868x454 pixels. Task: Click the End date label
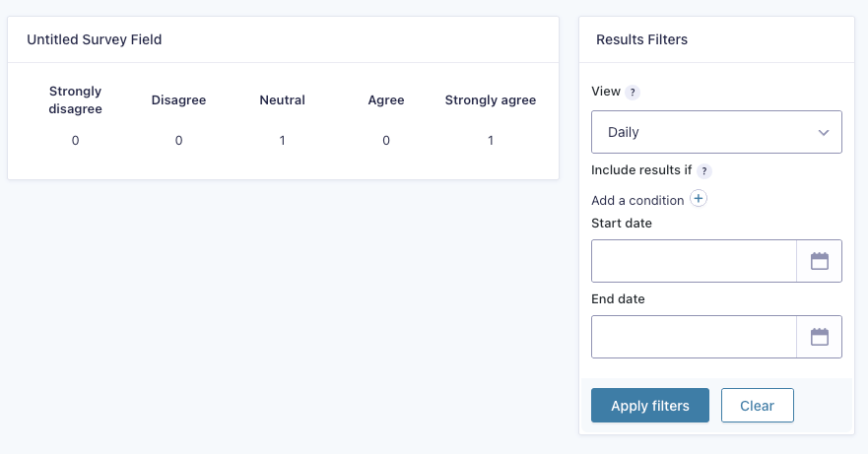pyautogui.click(x=618, y=299)
